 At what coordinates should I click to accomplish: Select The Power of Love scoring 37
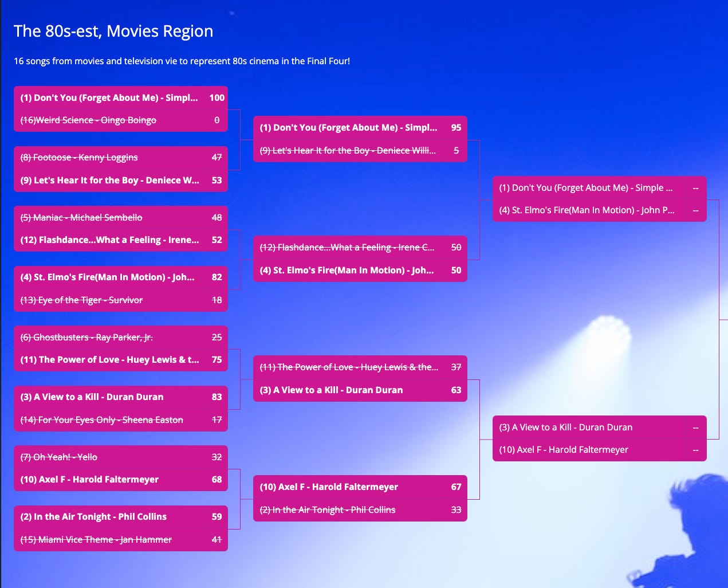coord(360,367)
